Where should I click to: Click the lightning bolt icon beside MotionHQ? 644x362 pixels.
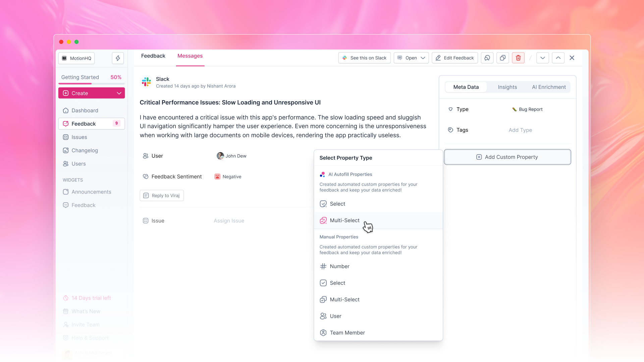pos(118,58)
